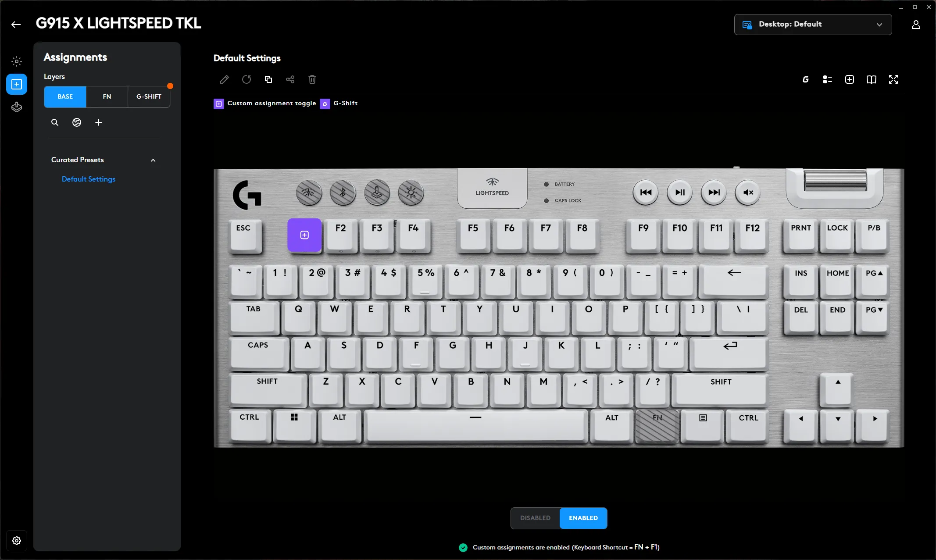Click the custom assignments enabled status text
Screen dimensions: 936x560
(x=566, y=547)
